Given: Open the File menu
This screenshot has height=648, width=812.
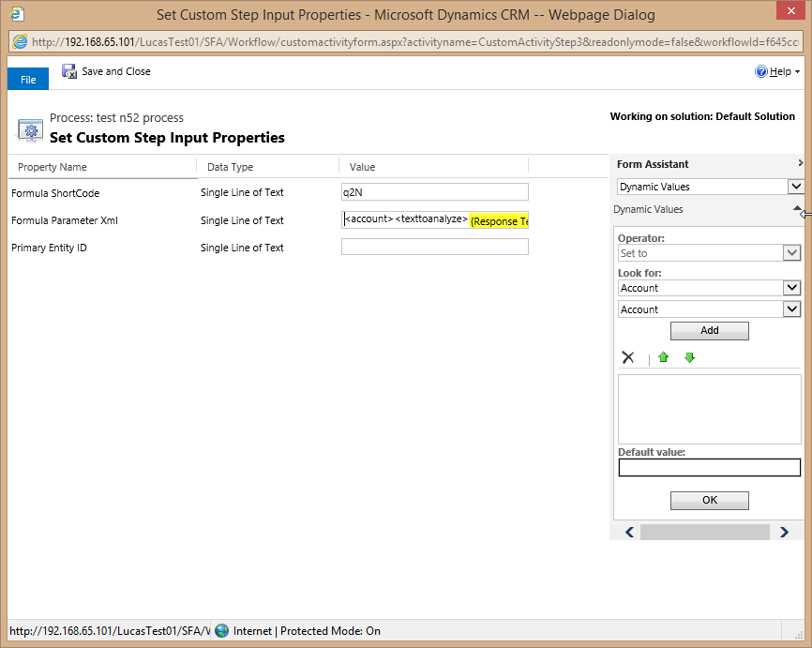Looking at the screenshot, I should [28, 80].
